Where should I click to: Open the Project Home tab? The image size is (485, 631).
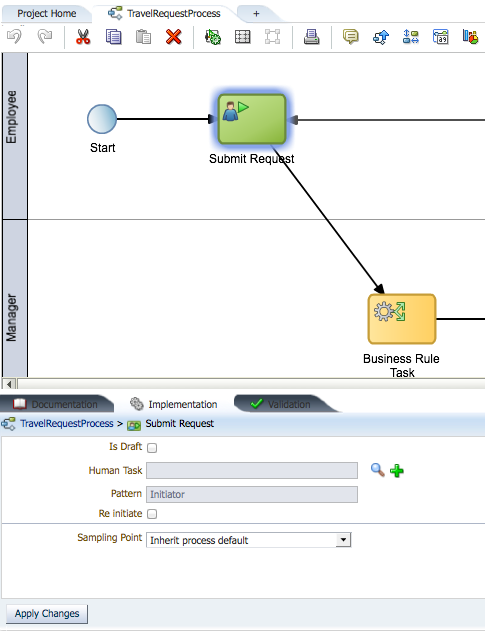tap(47, 14)
